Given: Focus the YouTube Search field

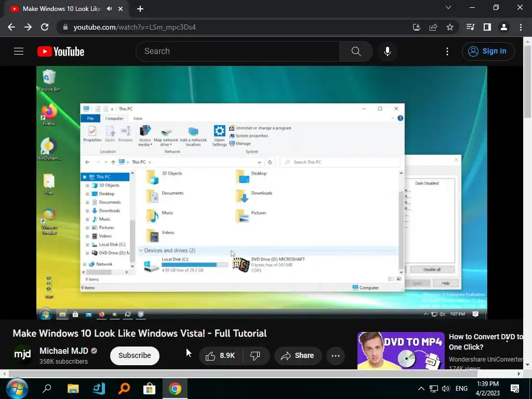Looking at the screenshot, I should pos(238,51).
